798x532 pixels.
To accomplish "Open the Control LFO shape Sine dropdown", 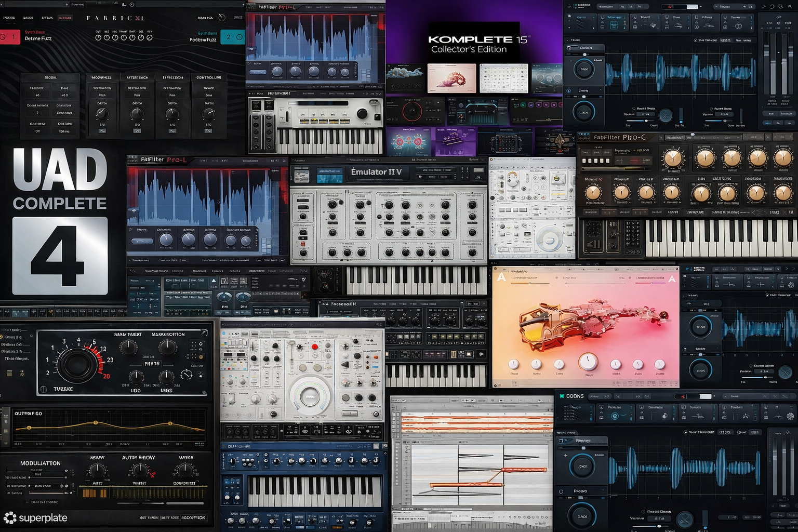I will tap(209, 95).
